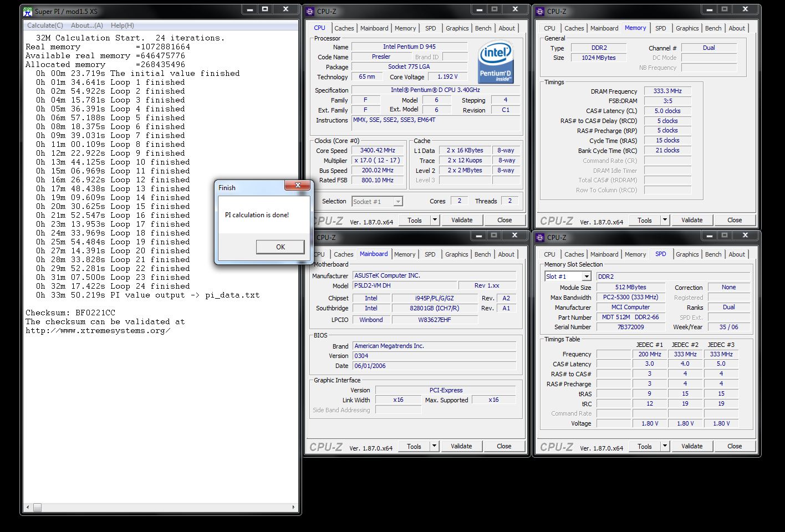Click CAS# Latency 5.0 clocks value
This screenshot has width=785, height=532.
pyautogui.click(x=667, y=111)
